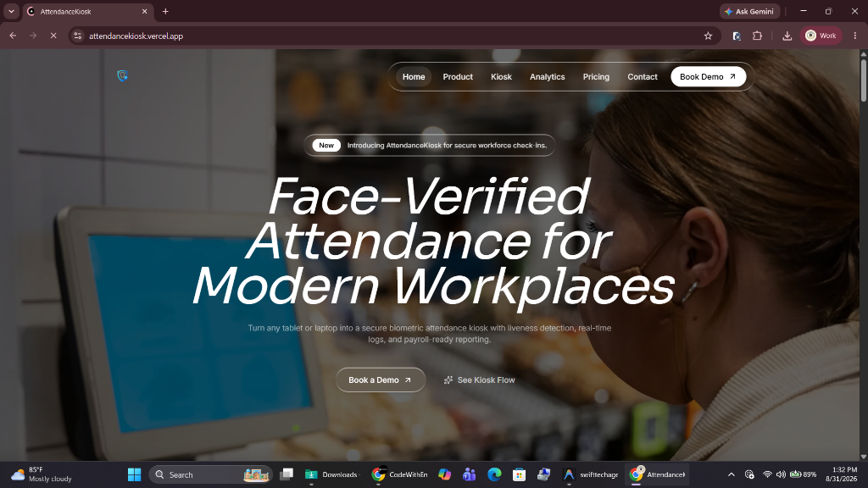Open volume control in system tray
The height and width of the screenshot is (488, 868).
tap(781, 474)
